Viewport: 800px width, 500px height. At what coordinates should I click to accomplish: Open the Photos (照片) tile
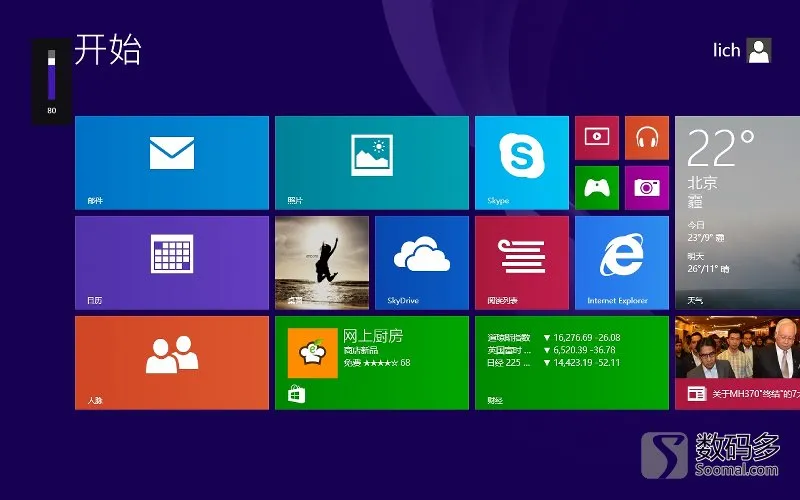click(x=372, y=163)
